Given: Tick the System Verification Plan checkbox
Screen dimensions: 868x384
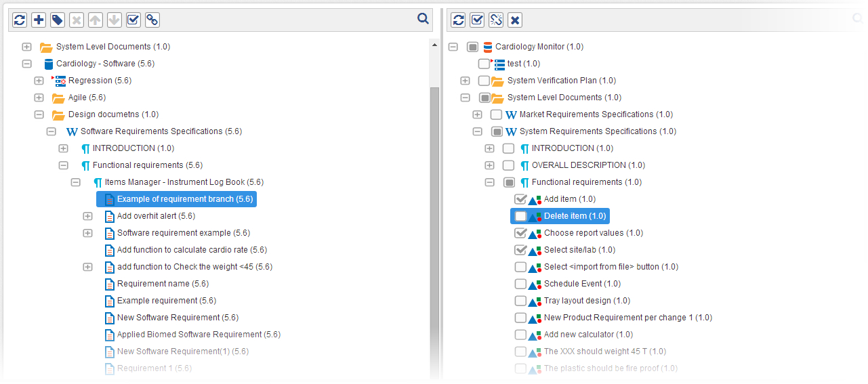Looking at the screenshot, I should point(484,81).
